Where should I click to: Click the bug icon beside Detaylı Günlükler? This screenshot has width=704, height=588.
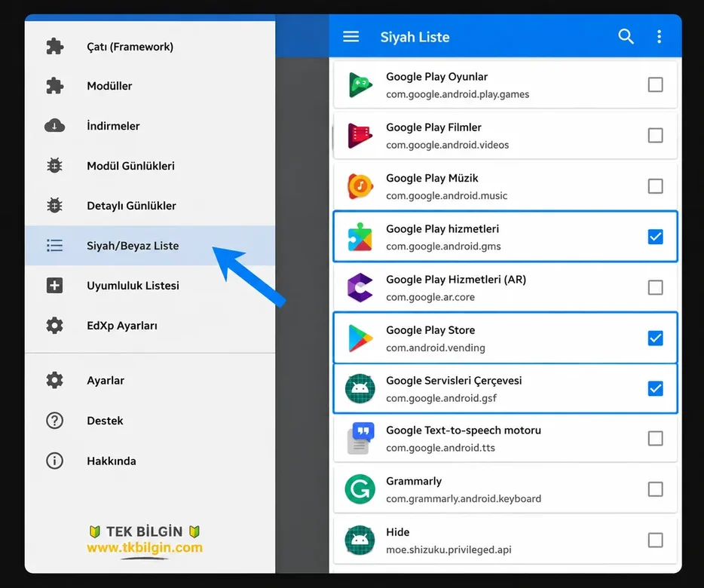tap(55, 206)
